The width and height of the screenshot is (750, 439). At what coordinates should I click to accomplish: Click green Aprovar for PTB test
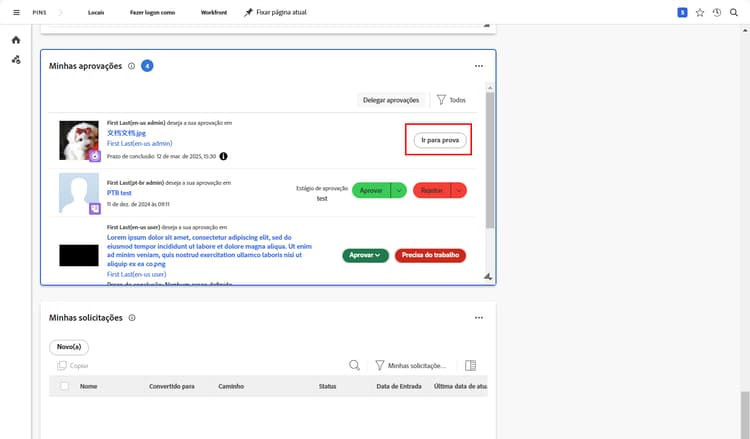371,190
